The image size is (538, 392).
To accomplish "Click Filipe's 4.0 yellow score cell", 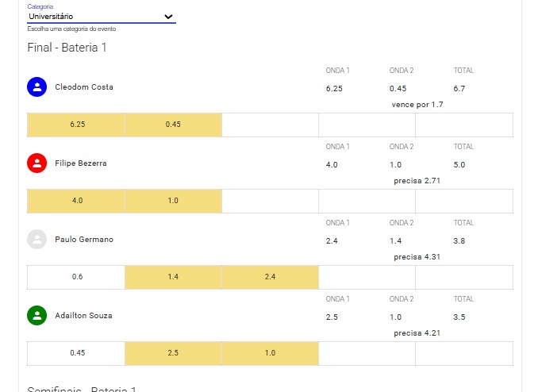I will pyautogui.click(x=76, y=201).
